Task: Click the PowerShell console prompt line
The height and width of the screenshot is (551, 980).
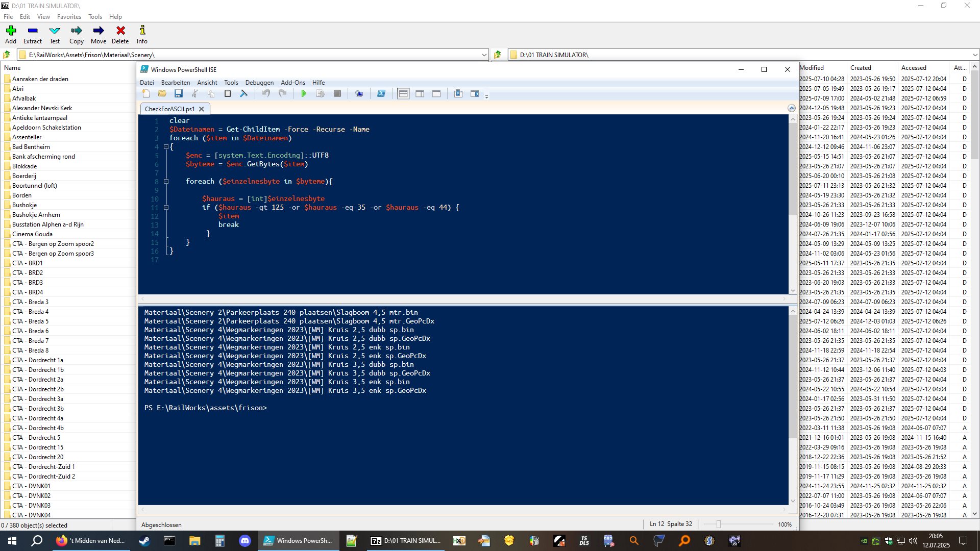Action: pos(206,408)
